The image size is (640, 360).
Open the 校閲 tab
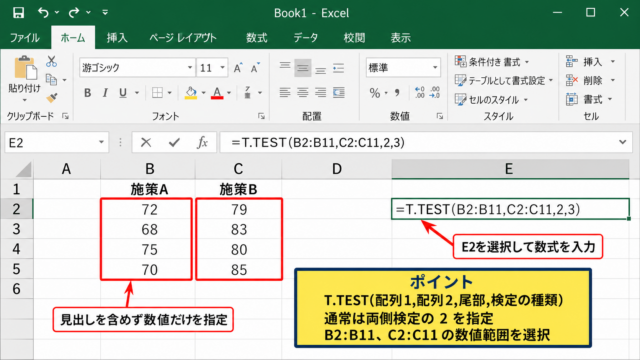354,38
